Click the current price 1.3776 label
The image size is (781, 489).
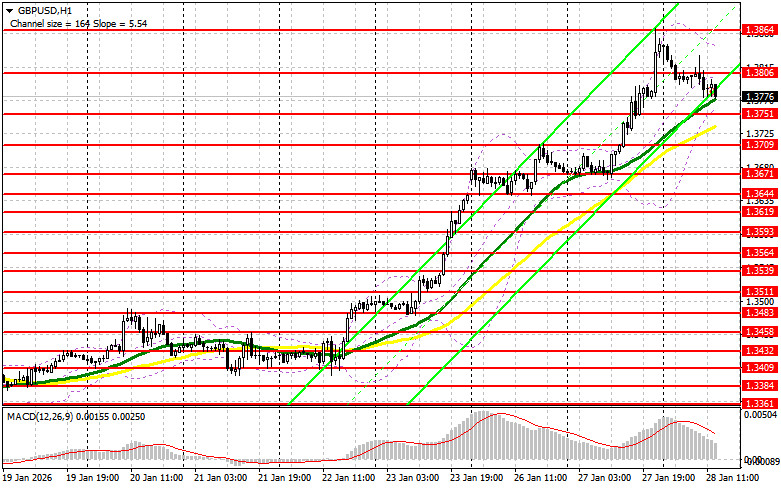tap(760, 96)
